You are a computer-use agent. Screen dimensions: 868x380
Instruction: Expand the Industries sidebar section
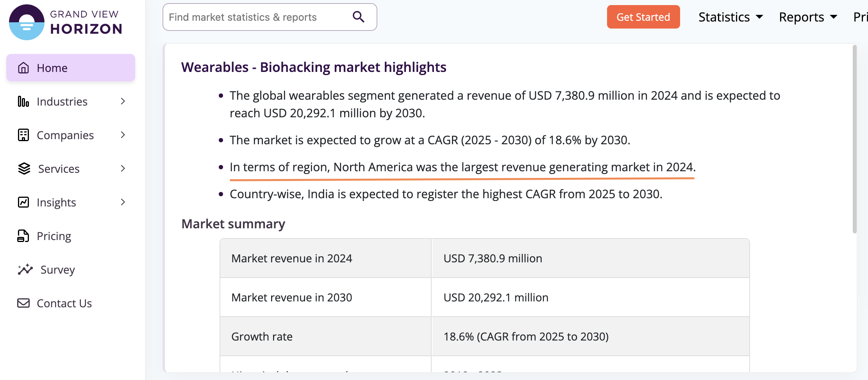[x=123, y=101]
